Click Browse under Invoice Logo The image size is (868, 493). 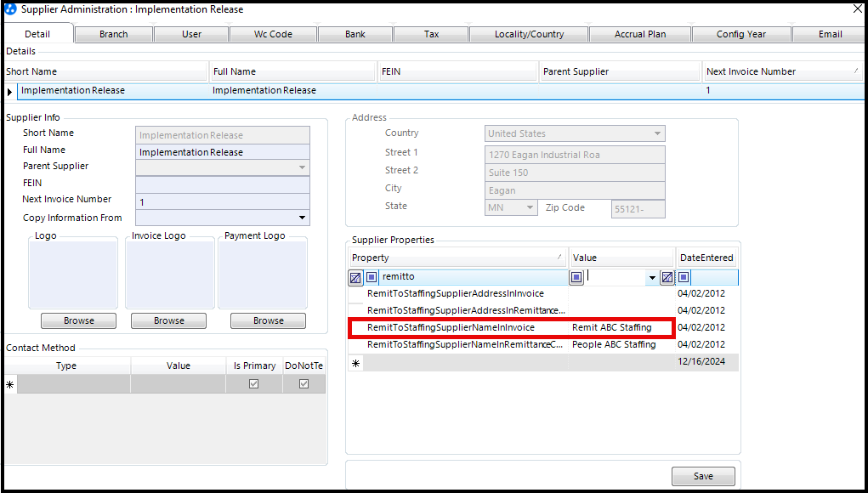(169, 320)
